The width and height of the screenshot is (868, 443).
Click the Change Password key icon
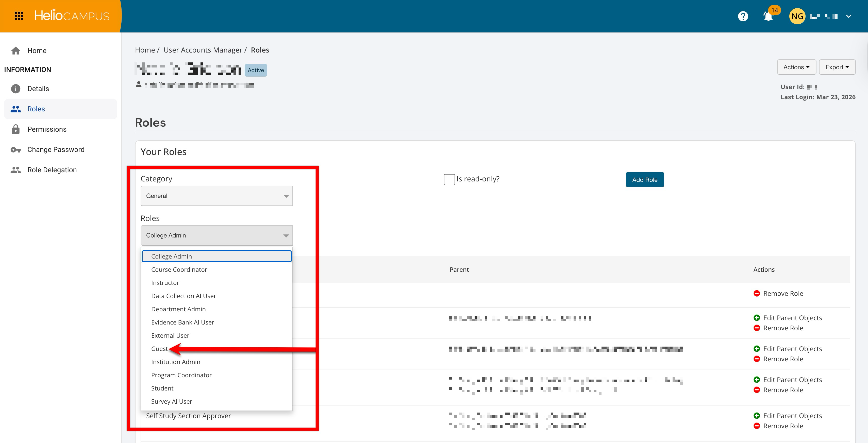[x=15, y=150]
